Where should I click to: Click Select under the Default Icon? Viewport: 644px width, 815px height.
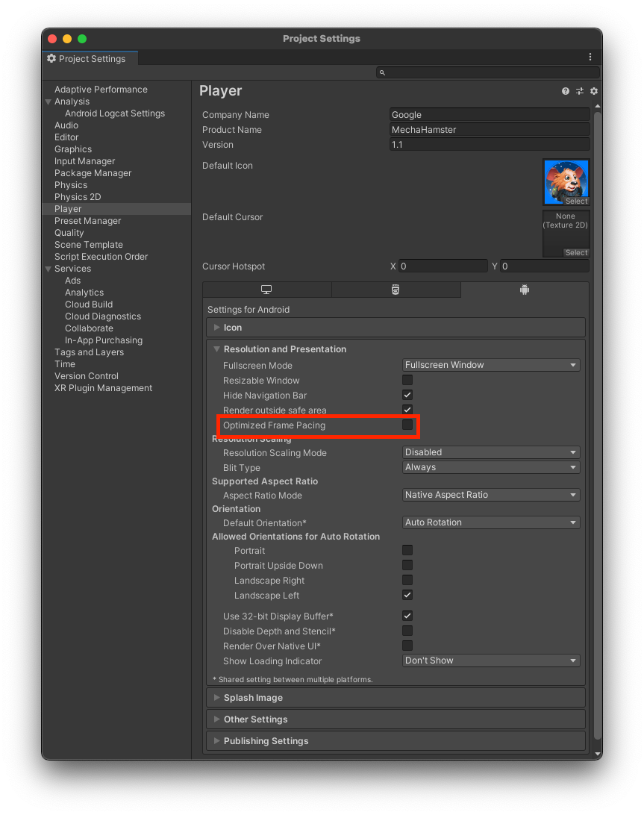click(x=576, y=201)
